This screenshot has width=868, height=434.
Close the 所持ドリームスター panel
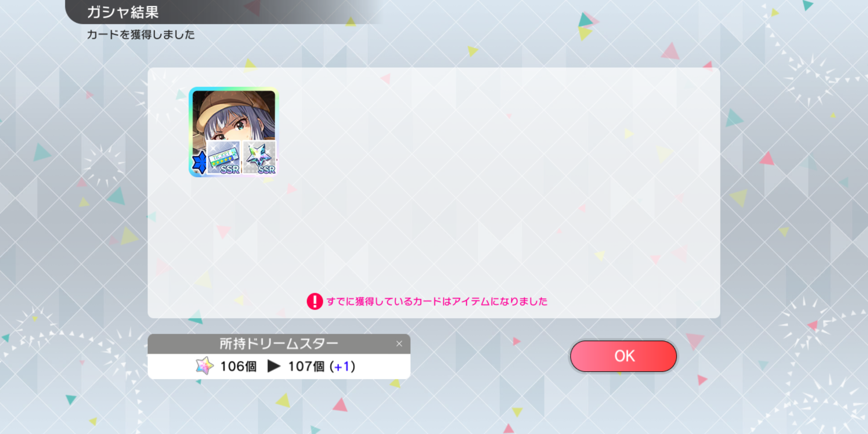(399, 344)
